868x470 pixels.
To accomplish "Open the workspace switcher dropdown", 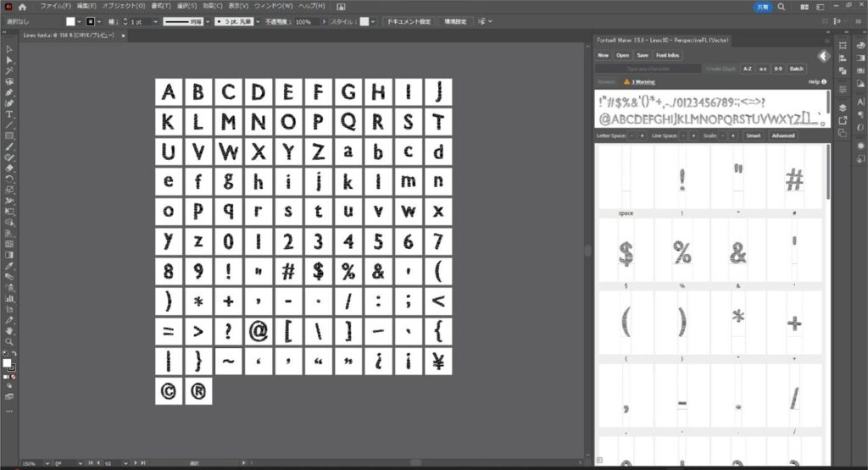I will tap(821, 7).
